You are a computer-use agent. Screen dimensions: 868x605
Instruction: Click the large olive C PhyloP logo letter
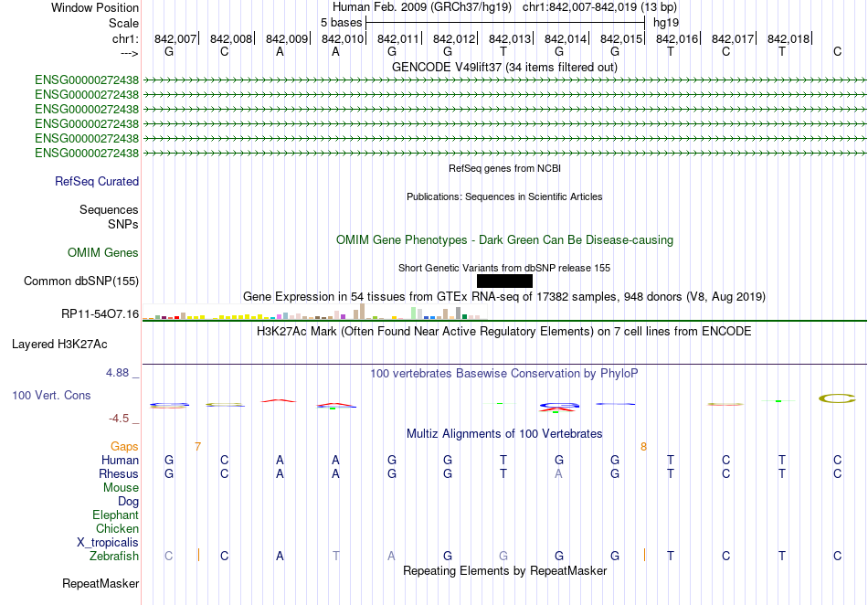point(837,398)
